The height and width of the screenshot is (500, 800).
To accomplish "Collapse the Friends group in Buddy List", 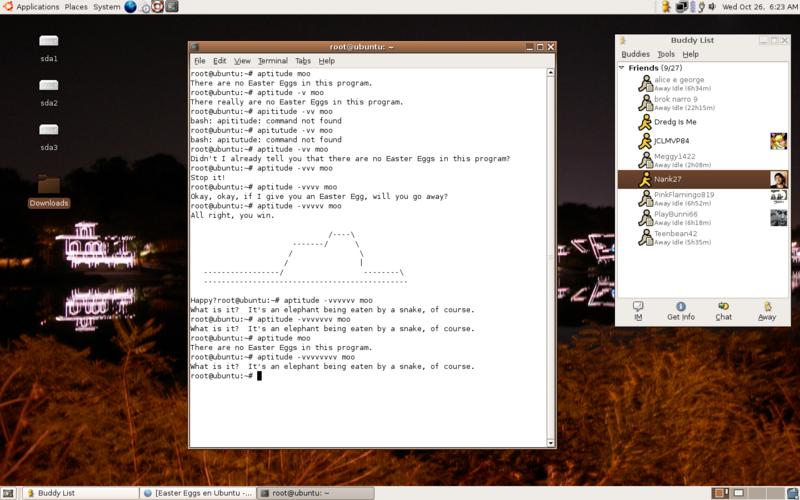I will pyautogui.click(x=623, y=68).
